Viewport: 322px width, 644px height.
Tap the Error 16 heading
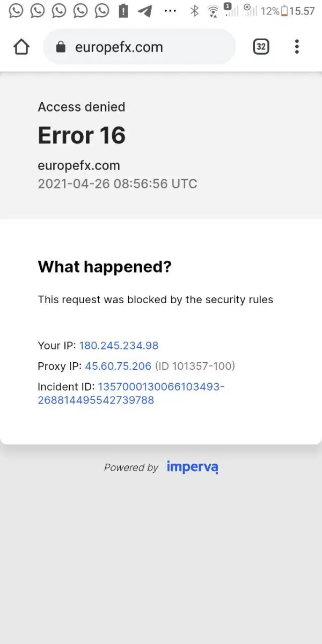pyautogui.click(x=82, y=136)
